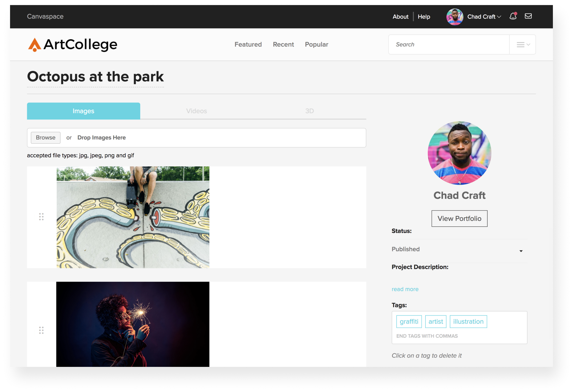Viewport: 573px width, 392px height.
Task: Open the Help link
Action: tap(424, 17)
